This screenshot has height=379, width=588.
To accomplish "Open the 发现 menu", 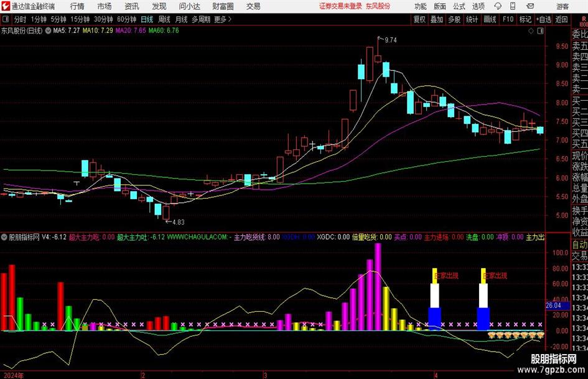I will [159, 6].
